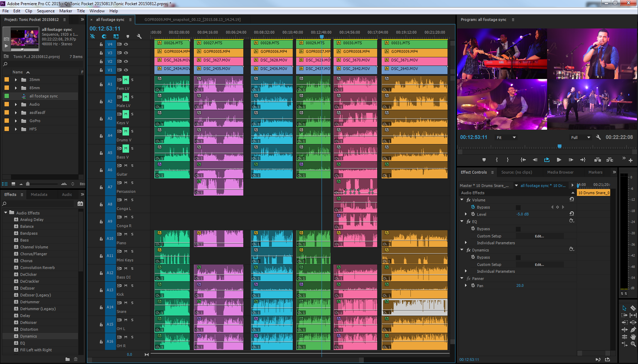Select the Pen tool in tools panel
This screenshot has width=638, height=364.
pos(633,329)
